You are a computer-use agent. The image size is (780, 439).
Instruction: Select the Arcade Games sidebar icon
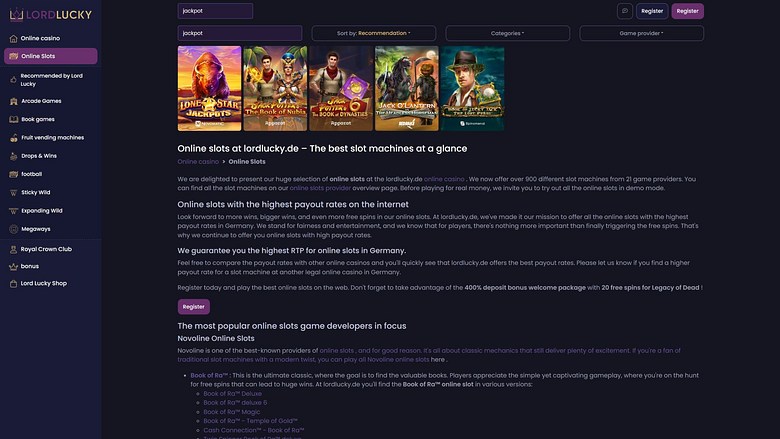(13, 101)
